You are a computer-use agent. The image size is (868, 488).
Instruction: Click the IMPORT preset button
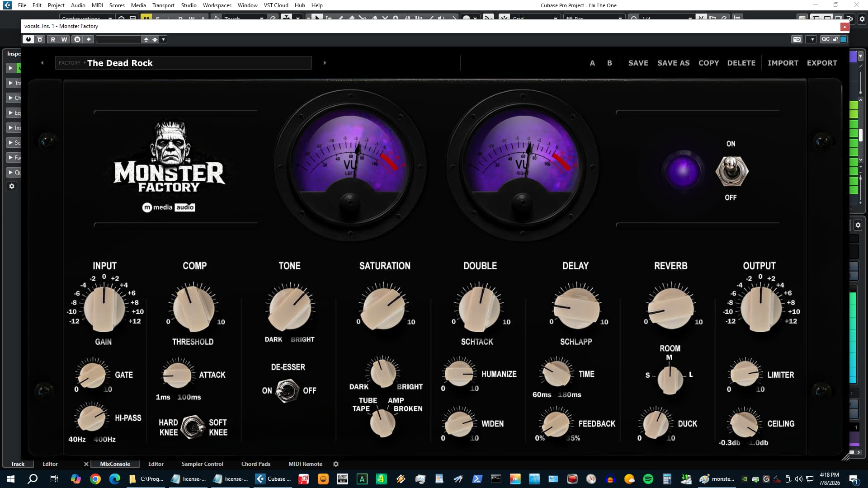(783, 63)
